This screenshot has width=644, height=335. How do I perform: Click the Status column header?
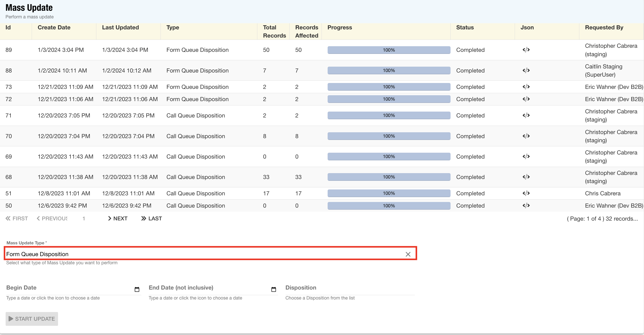(x=465, y=28)
